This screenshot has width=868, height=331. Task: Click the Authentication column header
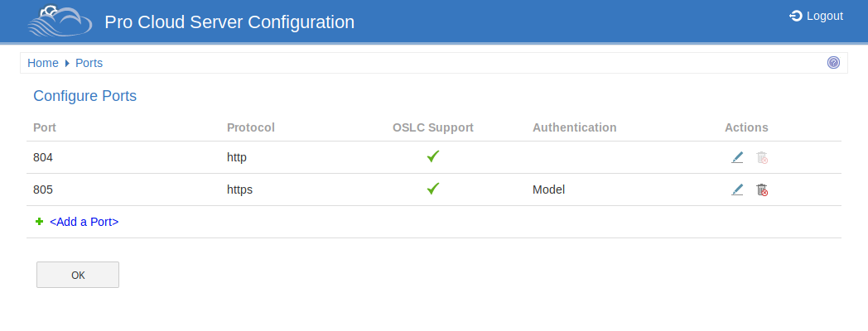574,127
